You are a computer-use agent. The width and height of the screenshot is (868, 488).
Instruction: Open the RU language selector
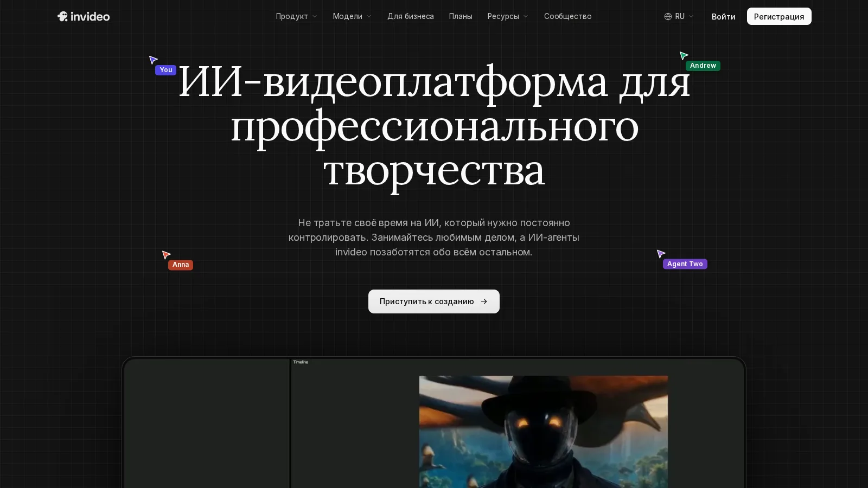tap(679, 16)
